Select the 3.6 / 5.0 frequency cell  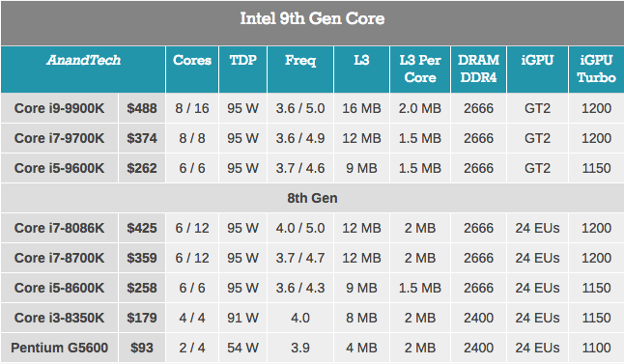(300, 108)
